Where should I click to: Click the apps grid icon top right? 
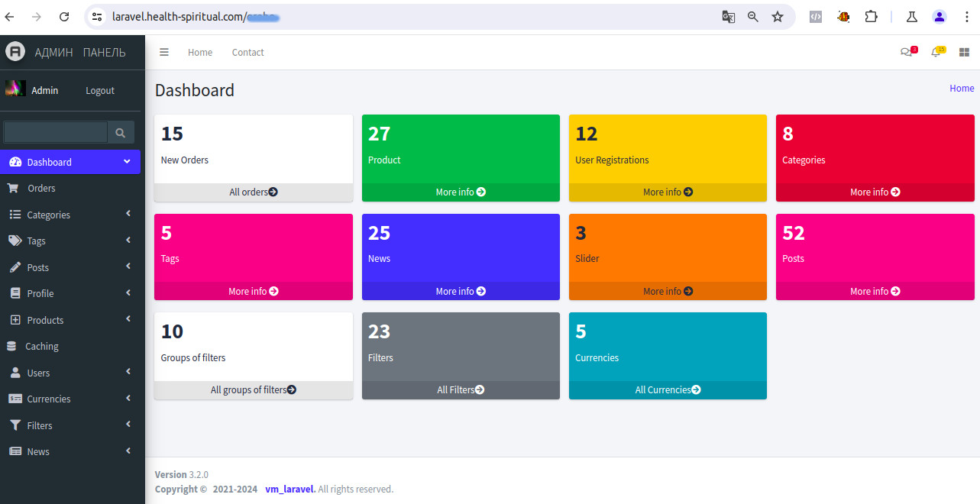coord(964,52)
